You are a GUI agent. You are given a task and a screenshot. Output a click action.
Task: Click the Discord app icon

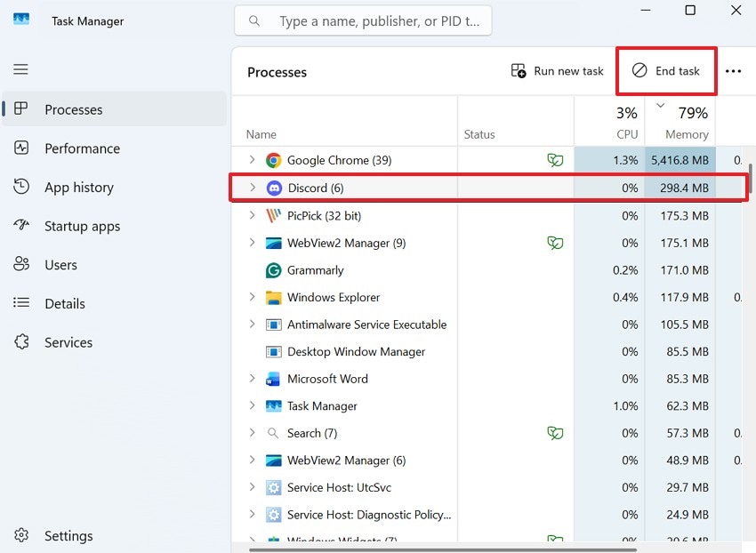274,188
